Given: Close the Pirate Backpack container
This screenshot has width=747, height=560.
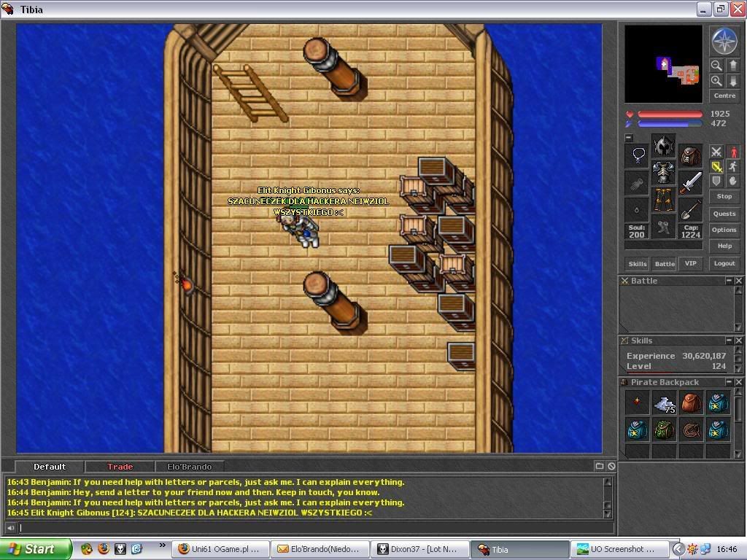Looking at the screenshot, I should coord(738,382).
